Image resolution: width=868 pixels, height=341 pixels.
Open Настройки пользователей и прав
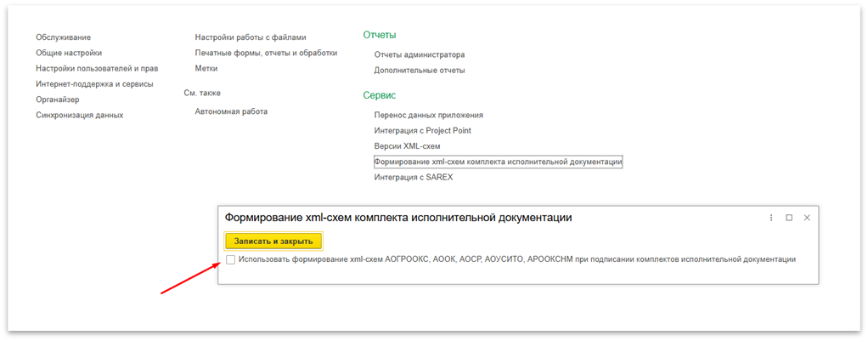click(x=97, y=68)
